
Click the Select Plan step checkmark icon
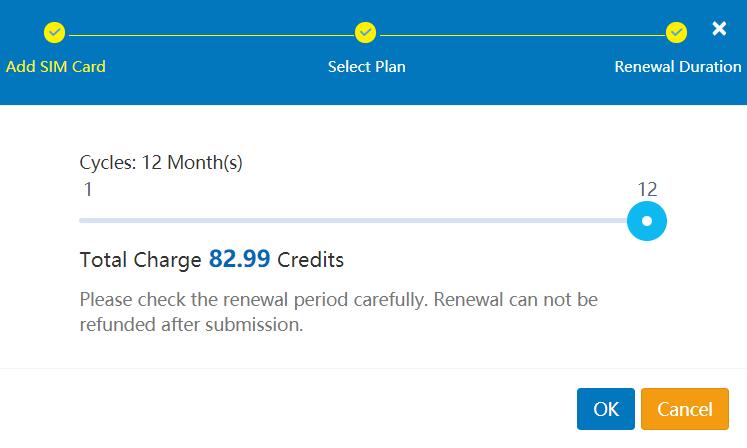pyautogui.click(x=365, y=32)
